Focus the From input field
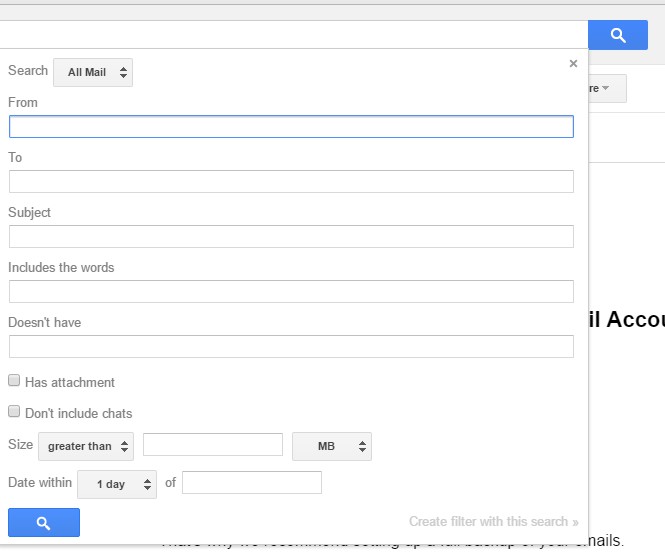The image size is (665, 554). coord(291,126)
